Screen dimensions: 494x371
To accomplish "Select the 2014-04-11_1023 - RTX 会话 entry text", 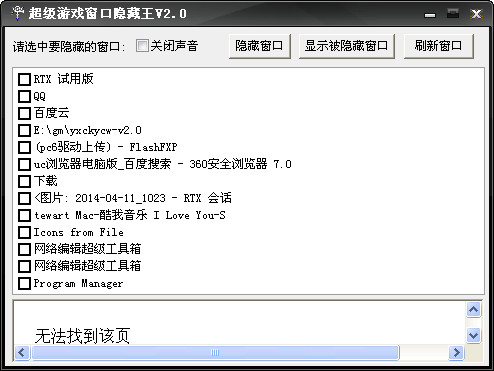I will click(153, 198).
